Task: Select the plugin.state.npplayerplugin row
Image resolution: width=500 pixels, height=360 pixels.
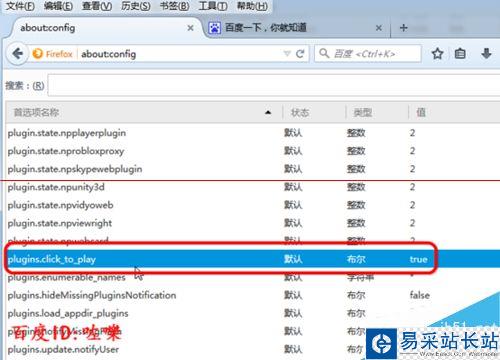Action: pyautogui.click(x=252, y=133)
